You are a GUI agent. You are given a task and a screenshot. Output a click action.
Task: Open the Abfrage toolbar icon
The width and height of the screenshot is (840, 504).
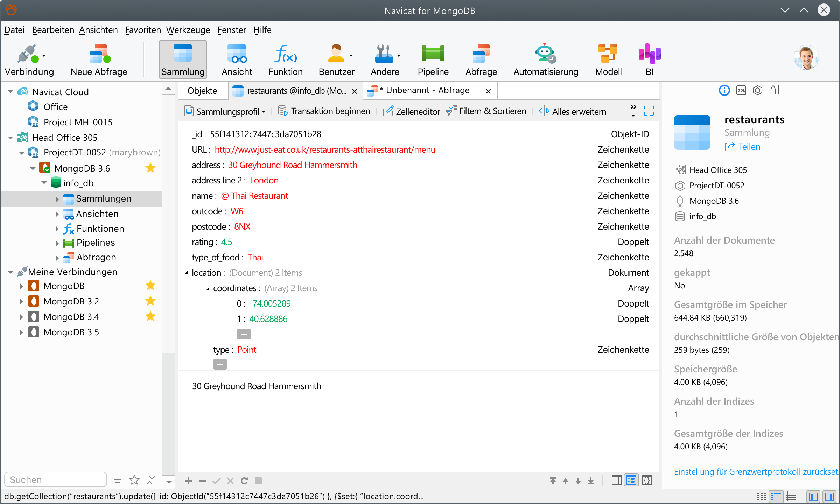coord(481,60)
